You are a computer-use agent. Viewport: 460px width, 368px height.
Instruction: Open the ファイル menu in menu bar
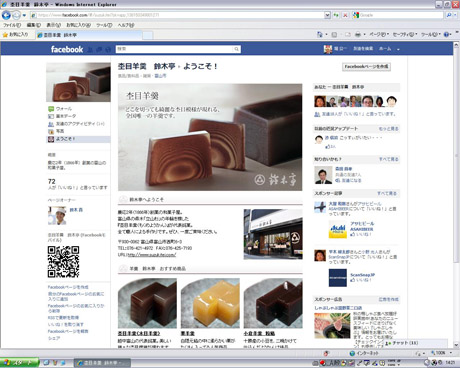[x=12, y=25]
